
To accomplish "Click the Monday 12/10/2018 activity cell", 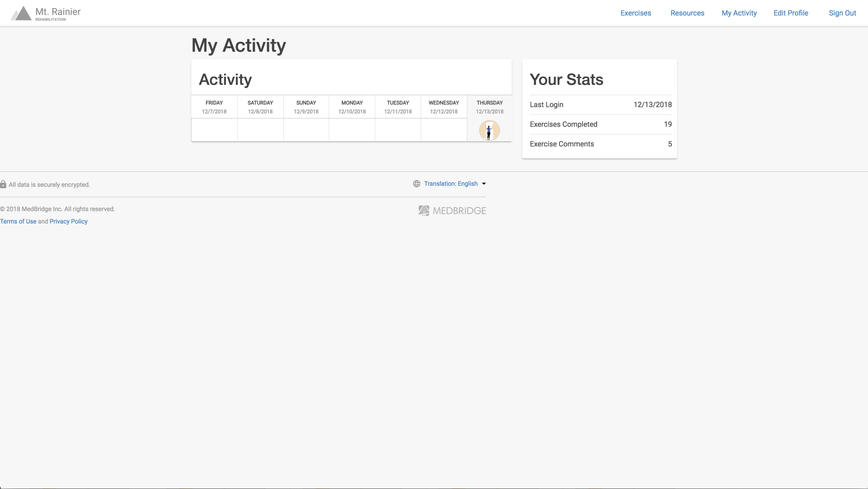I will pos(352,130).
